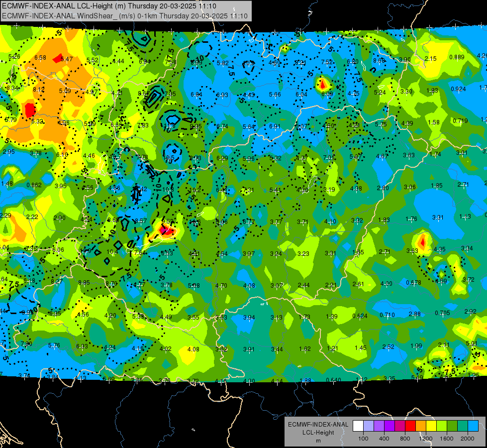Click the map value 2.15
The height and width of the screenshot is (448, 487).
(x=430, y=58)
